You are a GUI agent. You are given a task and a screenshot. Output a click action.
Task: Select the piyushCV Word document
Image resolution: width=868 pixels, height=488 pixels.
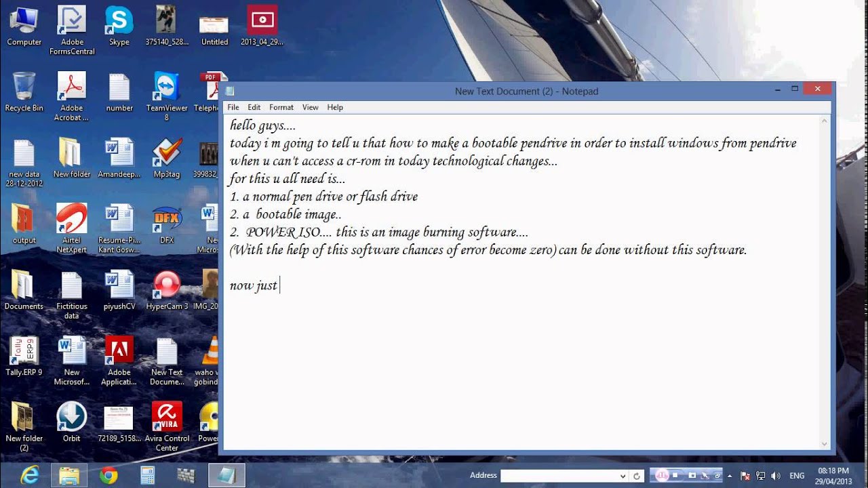[x=119, y=290]
